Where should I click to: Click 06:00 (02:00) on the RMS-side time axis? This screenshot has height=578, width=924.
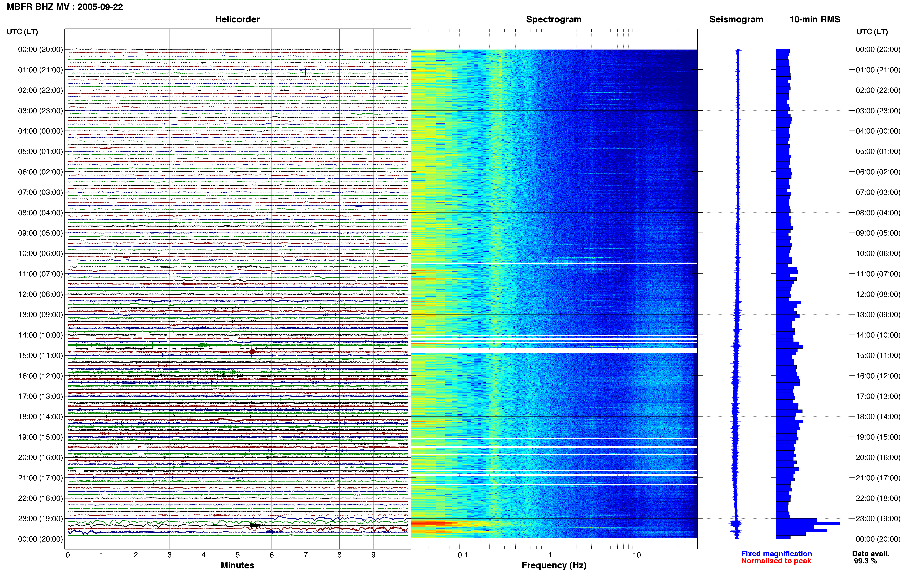coord(878,172)
